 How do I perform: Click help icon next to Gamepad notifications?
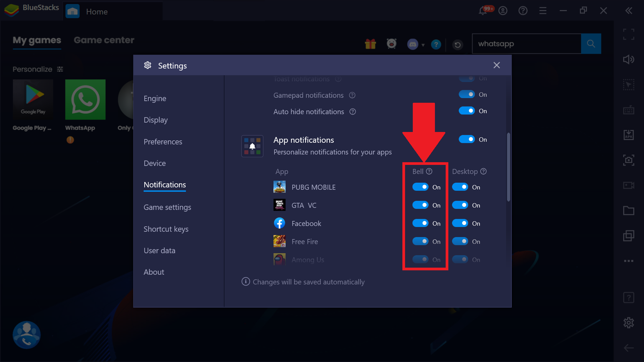(352, 95)
